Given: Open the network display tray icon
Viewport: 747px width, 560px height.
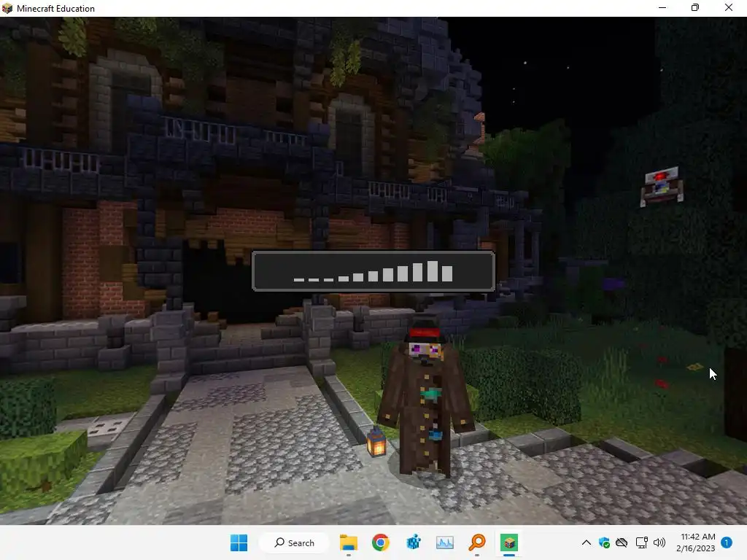Looking at the screenshot, I should [x=642, y=542].
